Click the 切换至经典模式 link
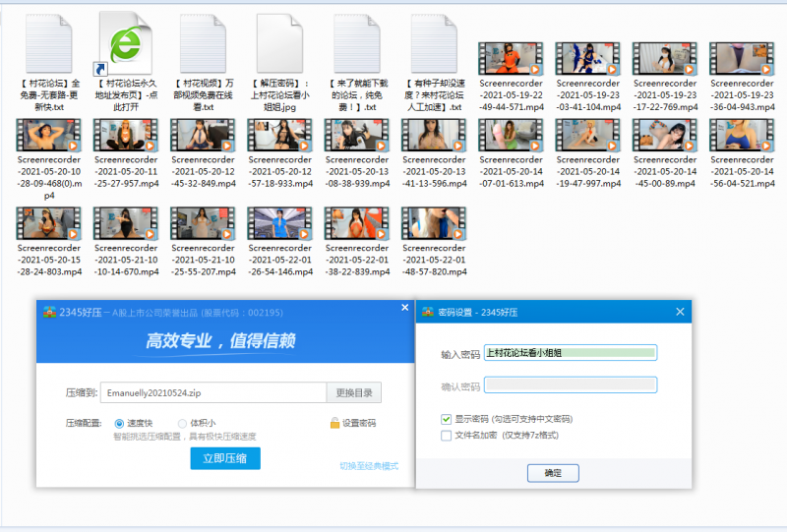 click(369, 466)
